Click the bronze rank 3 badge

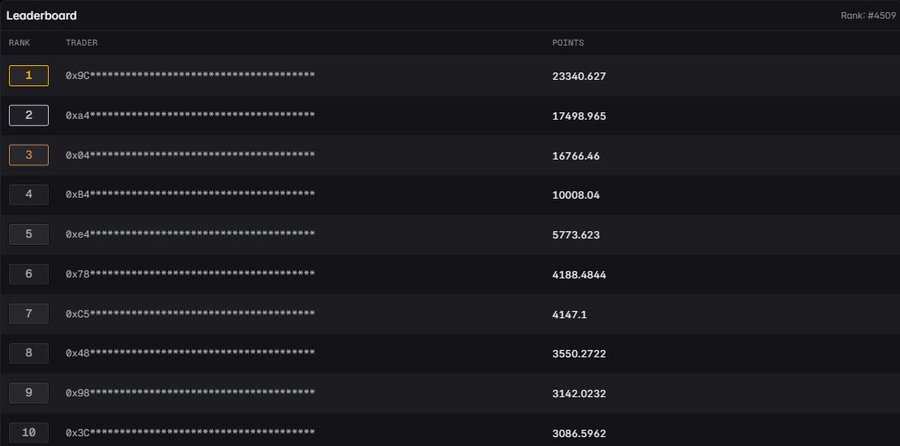[29, 155]
